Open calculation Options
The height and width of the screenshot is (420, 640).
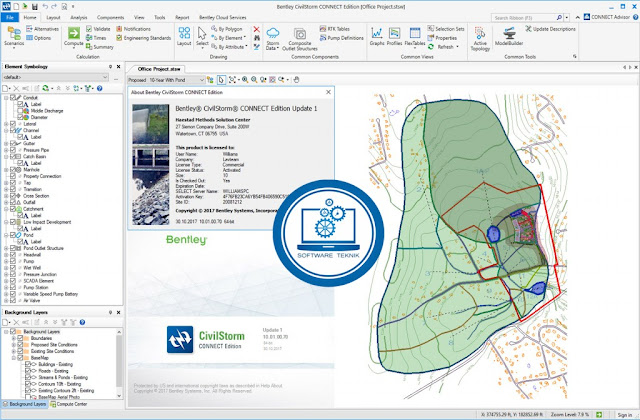(x=39, y=38)
